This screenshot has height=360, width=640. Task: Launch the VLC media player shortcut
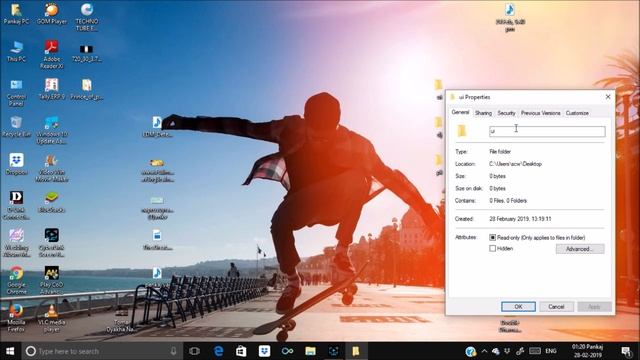click(51, 318)
